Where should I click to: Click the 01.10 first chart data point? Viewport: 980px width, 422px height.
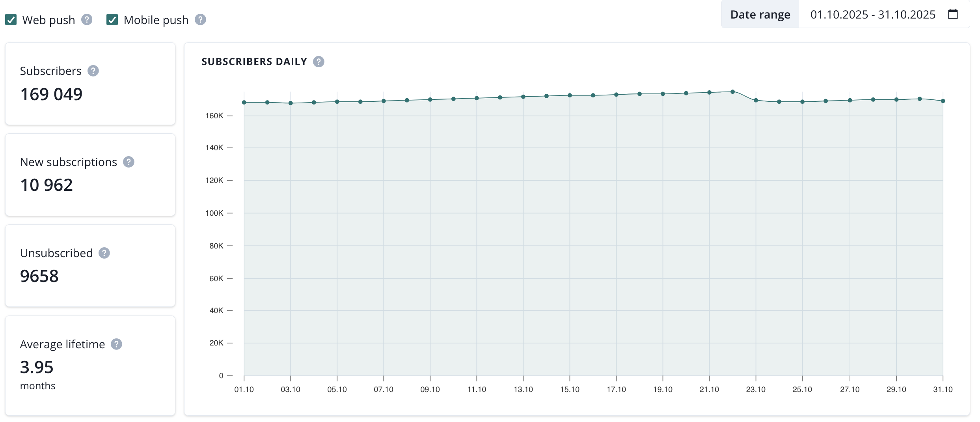click(x=244, y=103)
